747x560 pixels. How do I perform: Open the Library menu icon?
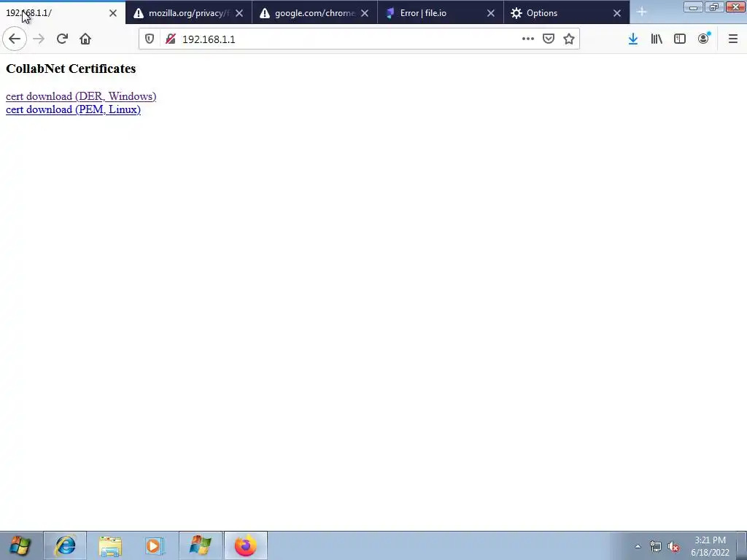(x=657, y=39)
